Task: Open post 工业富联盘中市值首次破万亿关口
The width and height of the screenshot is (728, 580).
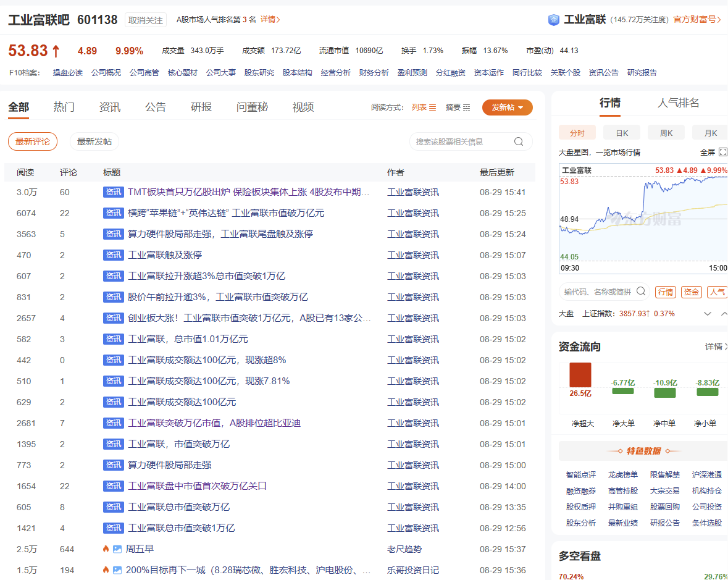Action: click(x=197, y=485)
